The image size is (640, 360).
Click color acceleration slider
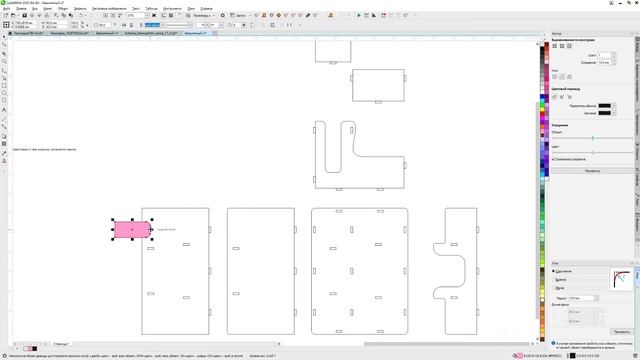(592, 152)
